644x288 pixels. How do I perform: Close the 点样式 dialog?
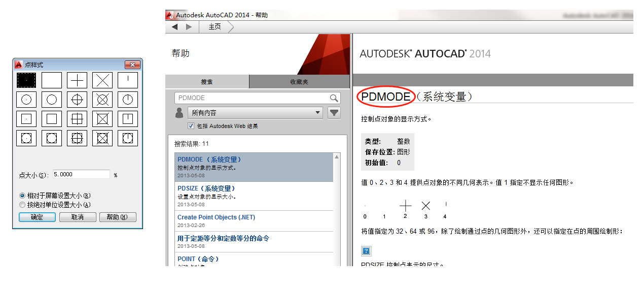(132, 65)
